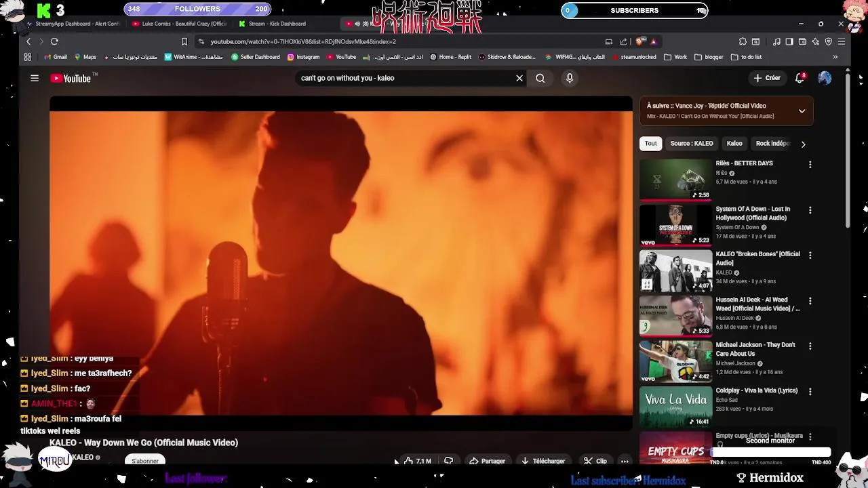Bookmark this page from the address bar
This screenshot has width=868, height=488.
click(184, 41)
